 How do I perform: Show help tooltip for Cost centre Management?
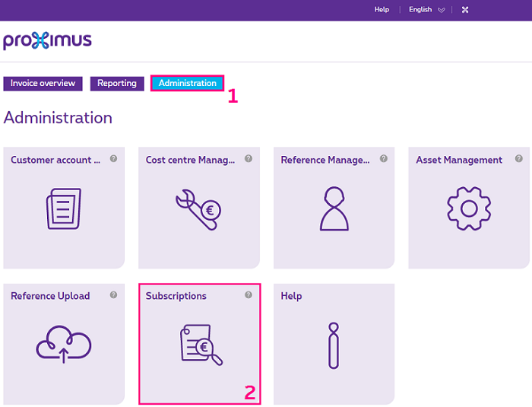(x=249, y=159)
